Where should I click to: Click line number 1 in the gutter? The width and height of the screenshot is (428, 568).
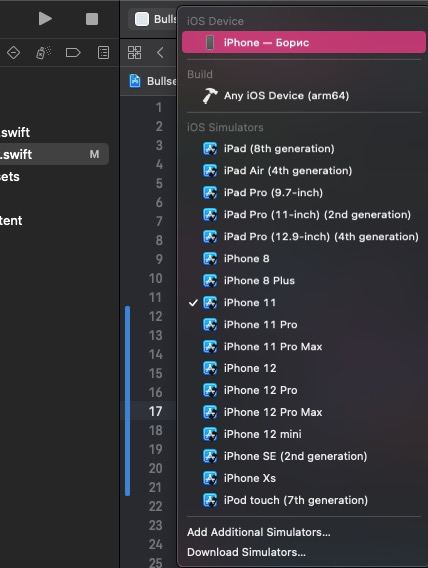[x=159, y=108]
